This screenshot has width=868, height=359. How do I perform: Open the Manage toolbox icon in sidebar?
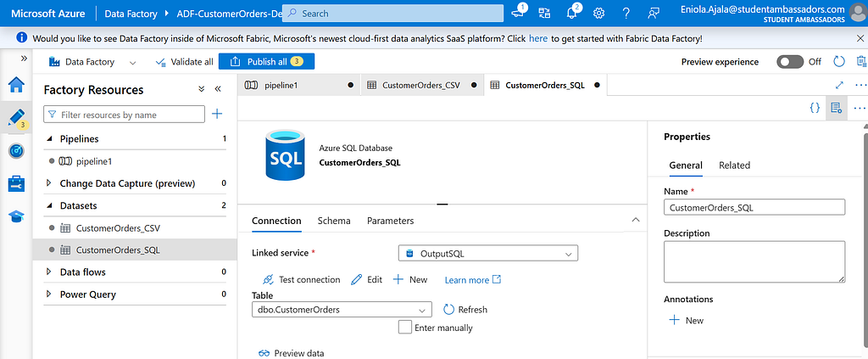pyautogui.click(x=16, y=183)
